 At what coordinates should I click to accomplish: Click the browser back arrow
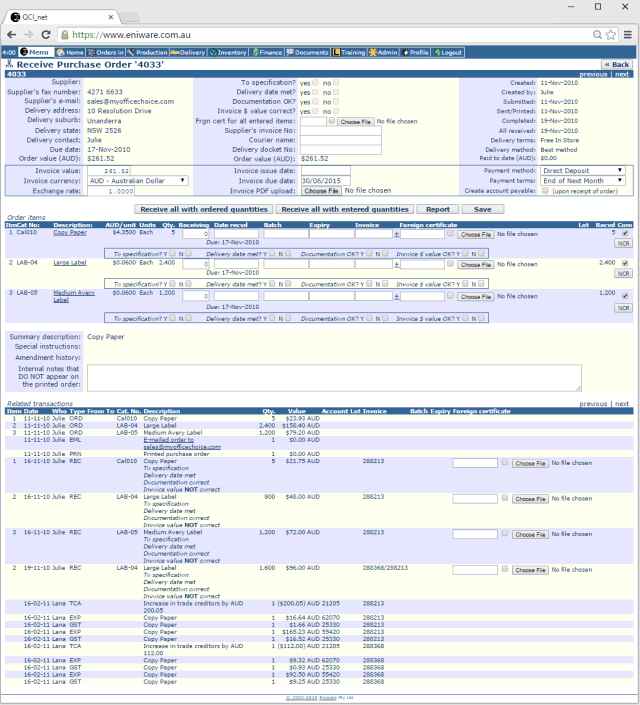[x=12, y=35]
